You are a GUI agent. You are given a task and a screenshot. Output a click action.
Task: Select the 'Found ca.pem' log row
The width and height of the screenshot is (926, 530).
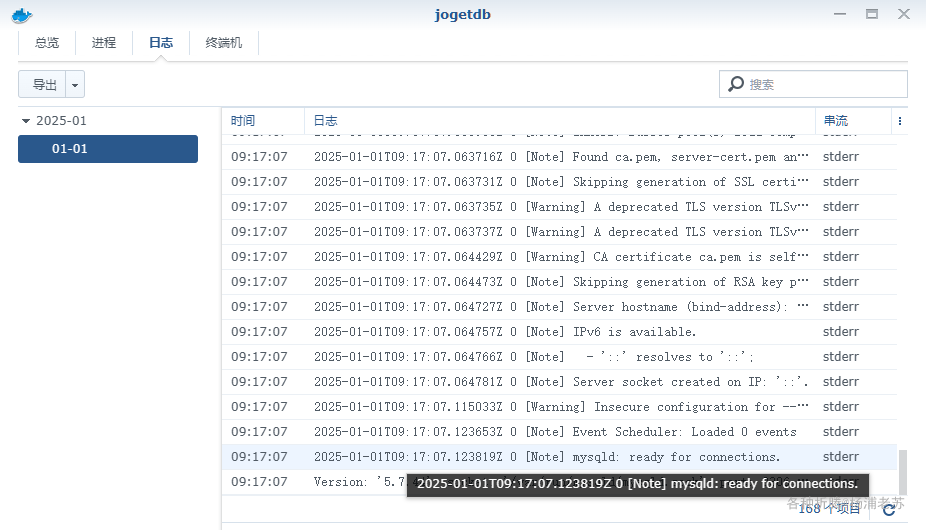tap(559, 157)
